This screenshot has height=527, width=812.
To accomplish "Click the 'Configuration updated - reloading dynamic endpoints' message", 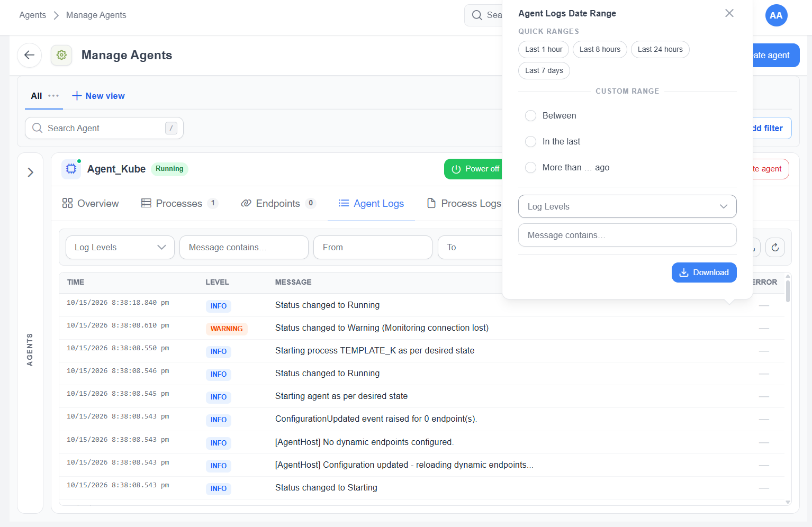I will point(404,465).
